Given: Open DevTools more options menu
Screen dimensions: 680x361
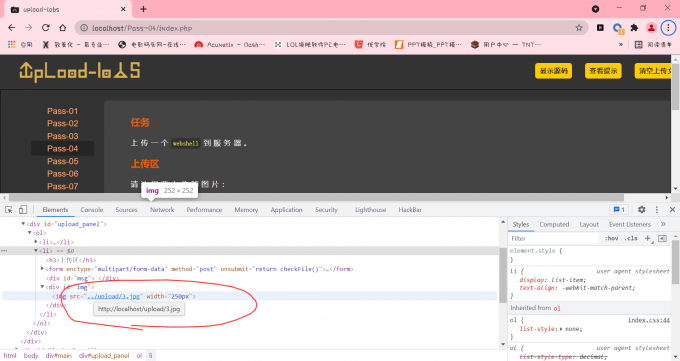Looking at the screenshot, I should [657, 210].
